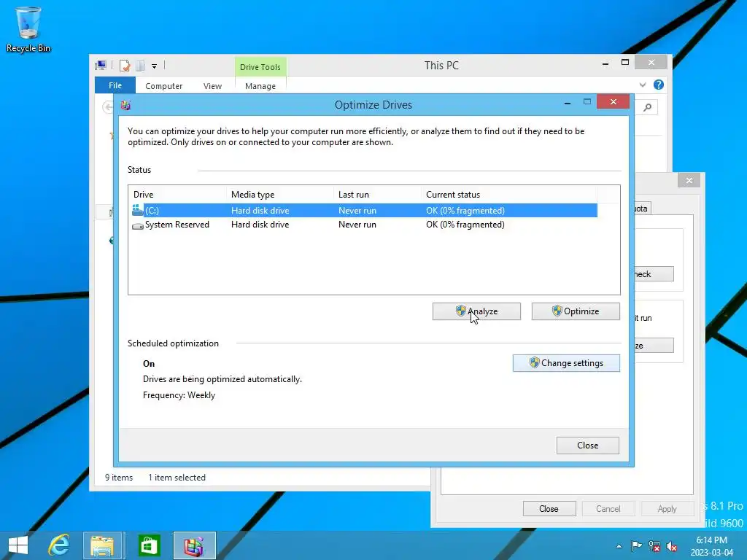
Task: Click the Last run column header
Action: [377, 194]
